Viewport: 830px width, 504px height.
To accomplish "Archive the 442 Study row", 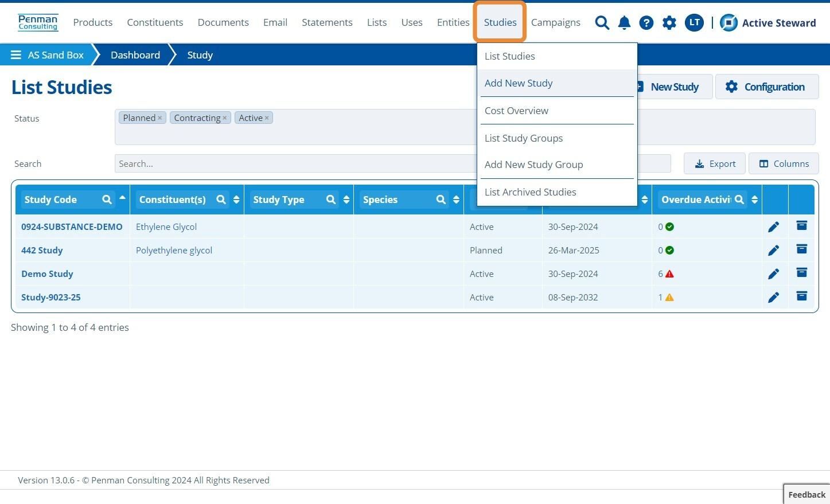I will click(x=802, y=249).
